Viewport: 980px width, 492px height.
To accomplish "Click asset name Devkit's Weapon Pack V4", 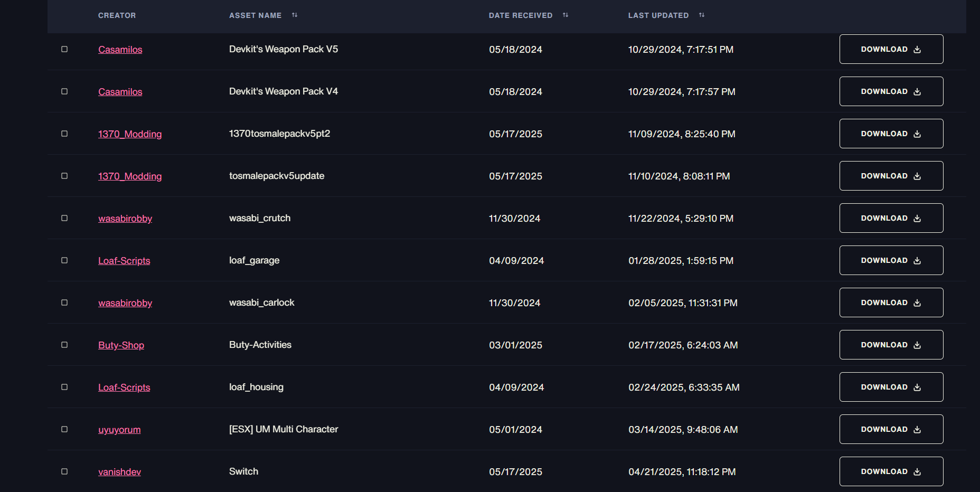I will 284,91.
